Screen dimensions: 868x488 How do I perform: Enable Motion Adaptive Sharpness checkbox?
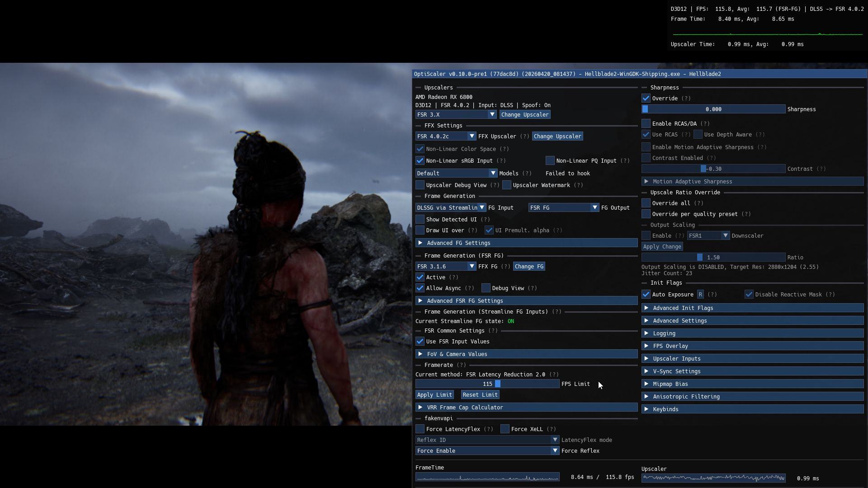click(646, 147)
